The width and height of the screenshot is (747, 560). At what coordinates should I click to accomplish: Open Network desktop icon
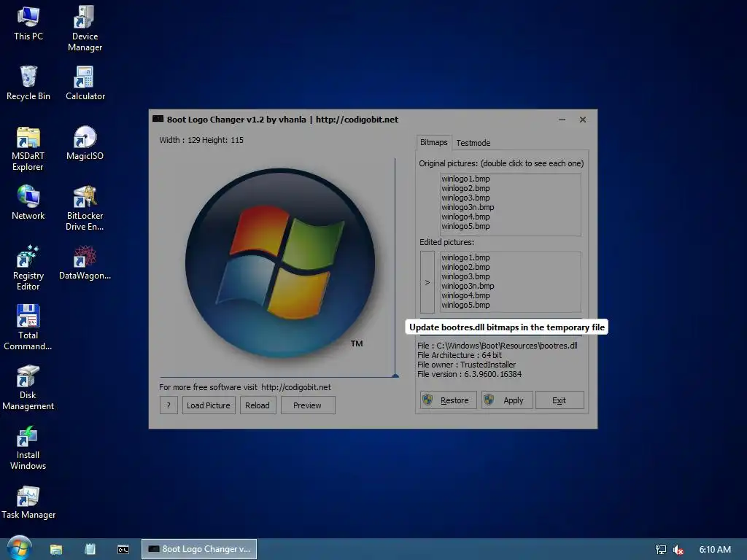tap(28, 203)
